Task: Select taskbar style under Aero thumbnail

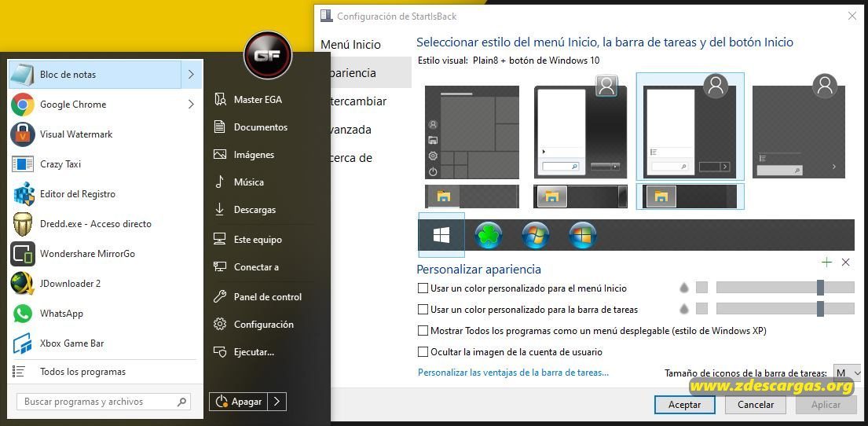Action: [x=580, y=196]
